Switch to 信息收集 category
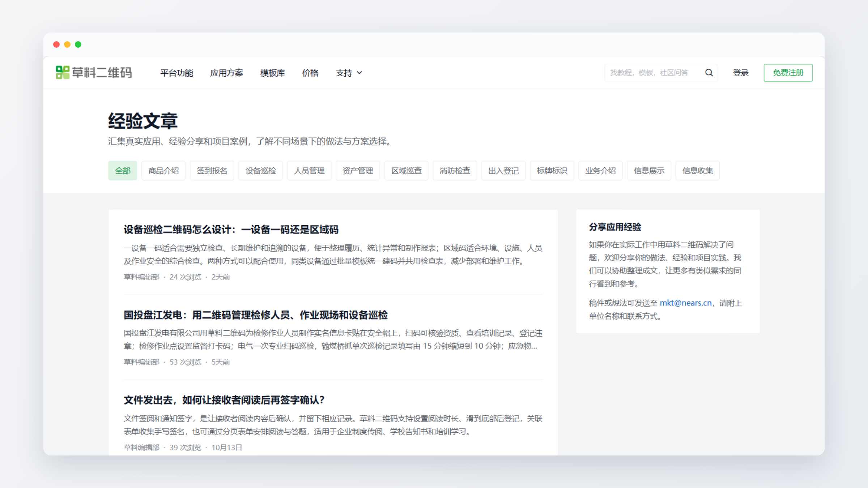Viewport: 868px width, 488px height. (x=698, y=171)
